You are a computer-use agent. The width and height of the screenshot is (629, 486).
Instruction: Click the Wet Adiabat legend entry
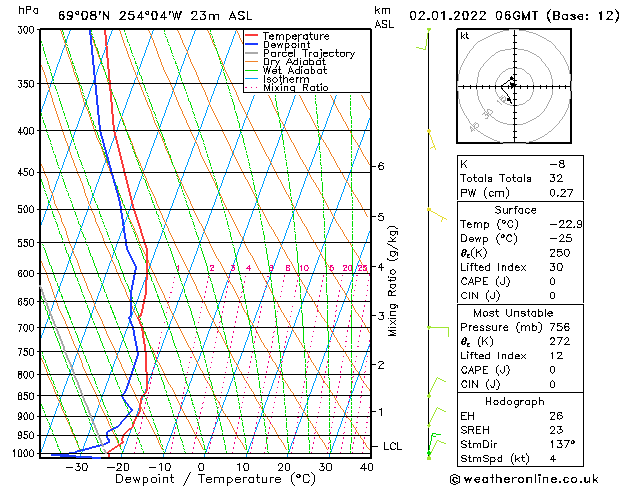286,71
